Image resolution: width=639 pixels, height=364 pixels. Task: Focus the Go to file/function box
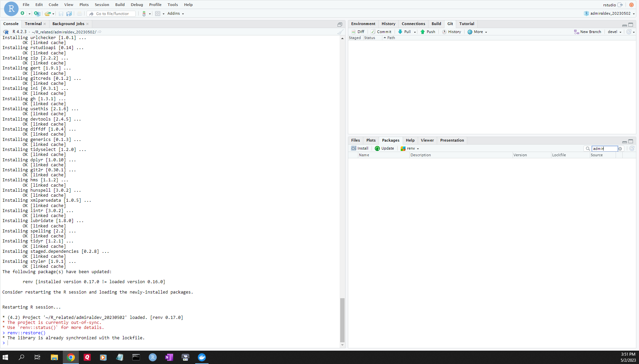(112, 14)
